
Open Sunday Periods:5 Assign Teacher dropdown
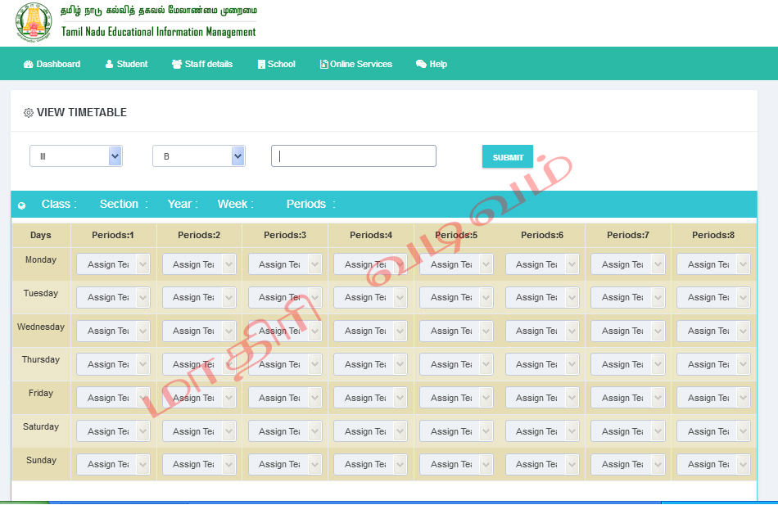455,464
